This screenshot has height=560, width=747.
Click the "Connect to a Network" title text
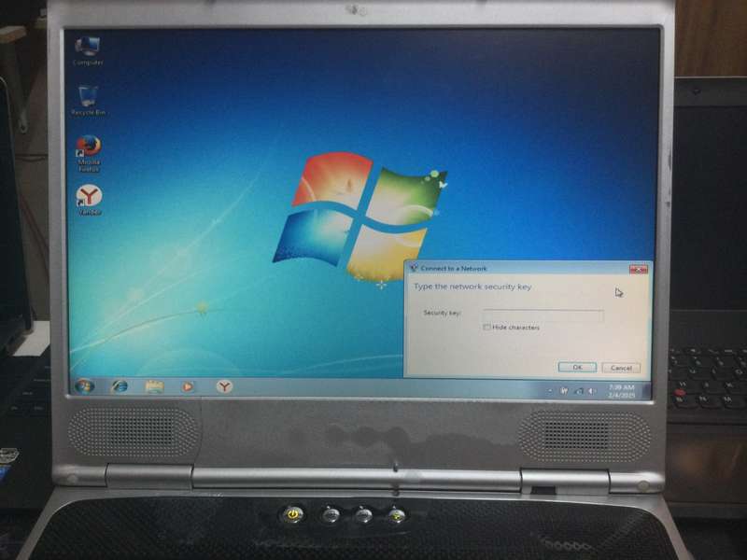click(x=454, y=269)
